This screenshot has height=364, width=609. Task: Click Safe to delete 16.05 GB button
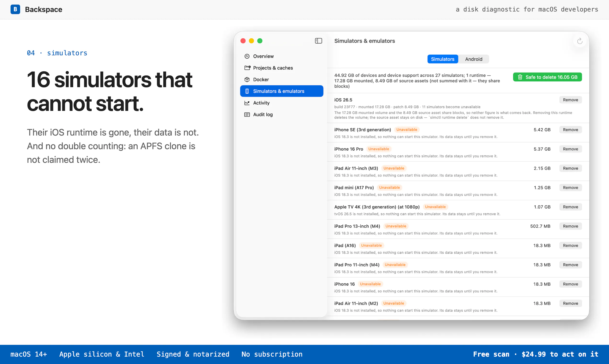click(547, 77)
